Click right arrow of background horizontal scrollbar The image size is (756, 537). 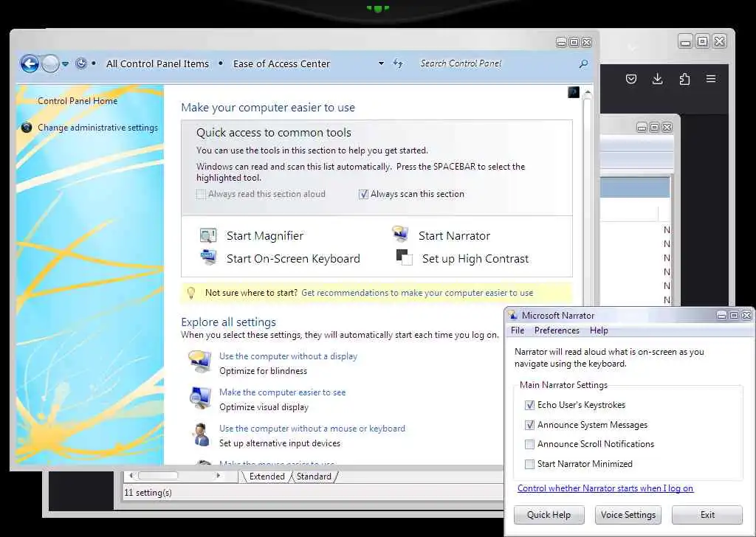tap(219, 475)
